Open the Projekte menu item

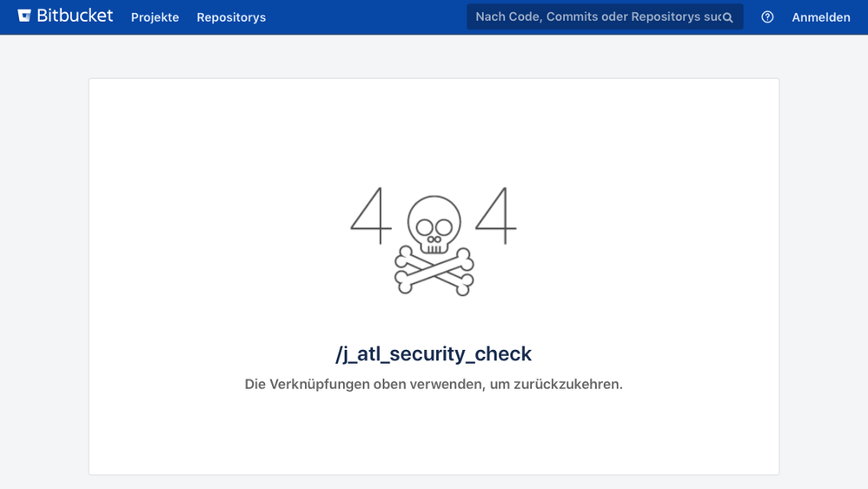155,17
